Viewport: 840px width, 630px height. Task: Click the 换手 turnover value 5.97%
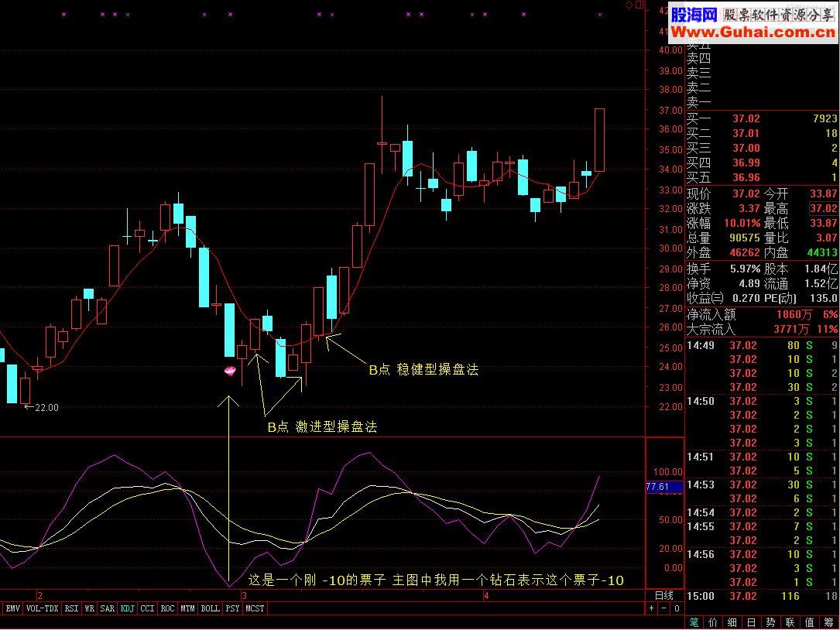(x=746, y=269)
